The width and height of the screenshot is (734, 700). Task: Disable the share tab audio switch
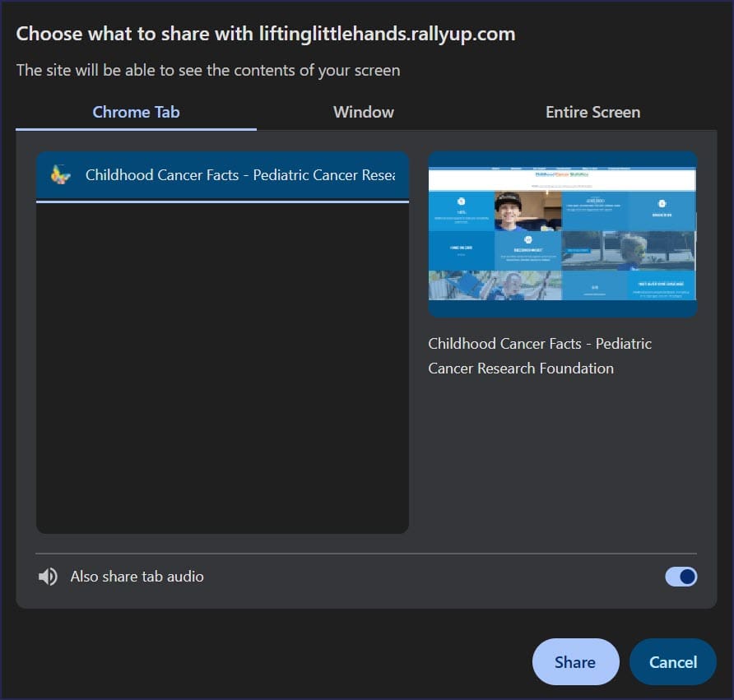pyautogui.click(x=681, y=577)
